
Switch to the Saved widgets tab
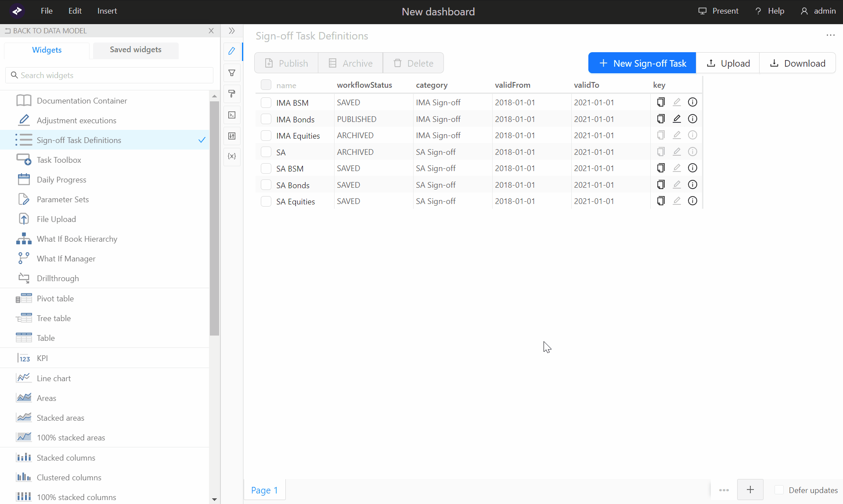click(x=136, y=50)
